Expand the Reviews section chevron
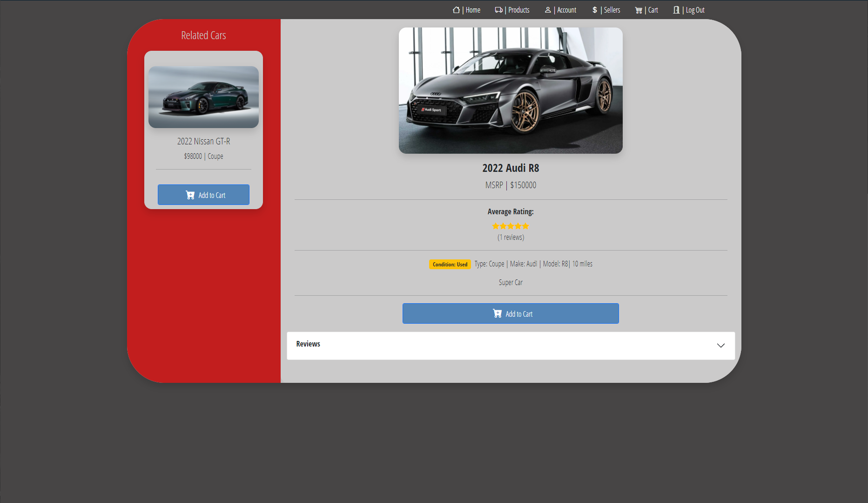The height and width of the screenshot is (503, 868). pos(720,346)
